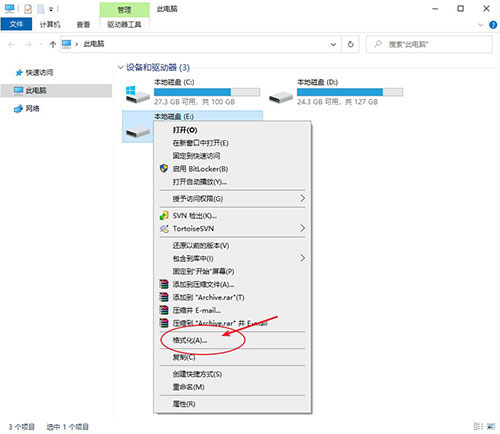Choose 固定到快速访问 menu entry
The height and width of the screenshot is (434, 500).
(x=233, y=156)
